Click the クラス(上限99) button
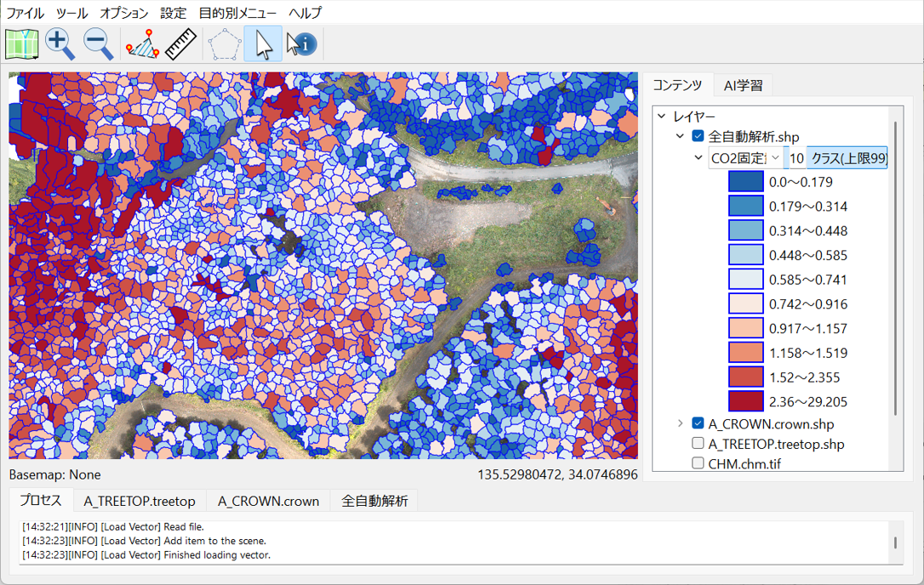The width and height of the screenshot is (924, 585). (847, 157)
